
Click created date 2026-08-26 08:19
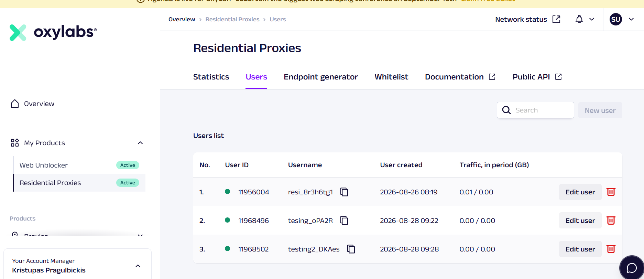(x=408, y=192)
